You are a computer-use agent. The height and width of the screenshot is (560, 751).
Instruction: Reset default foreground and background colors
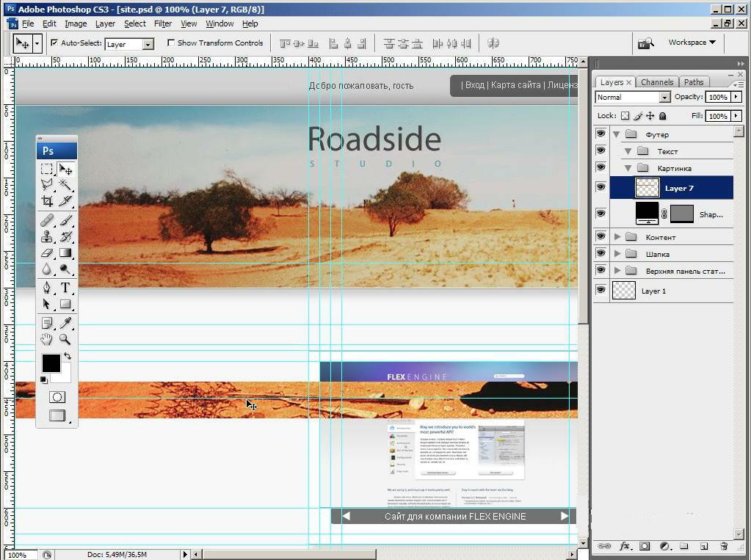pyautogui.click(x=43, y=380)
